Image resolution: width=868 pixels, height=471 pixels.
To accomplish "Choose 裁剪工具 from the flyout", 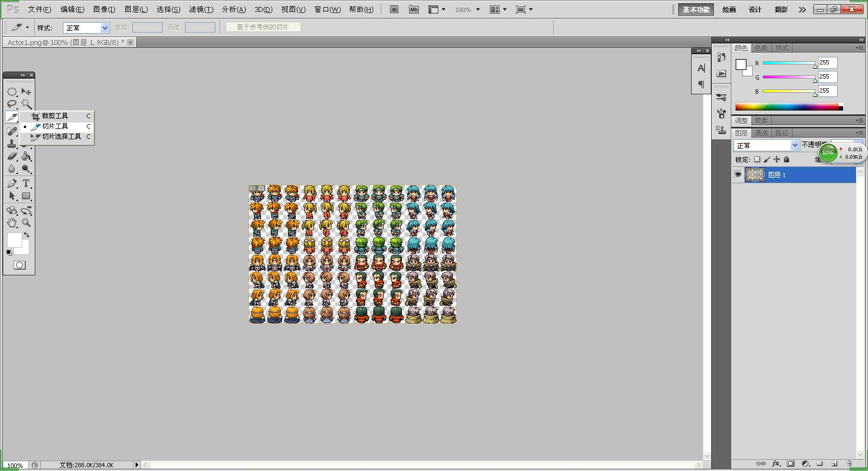I will pyautogui.click(x=57, y=116).
